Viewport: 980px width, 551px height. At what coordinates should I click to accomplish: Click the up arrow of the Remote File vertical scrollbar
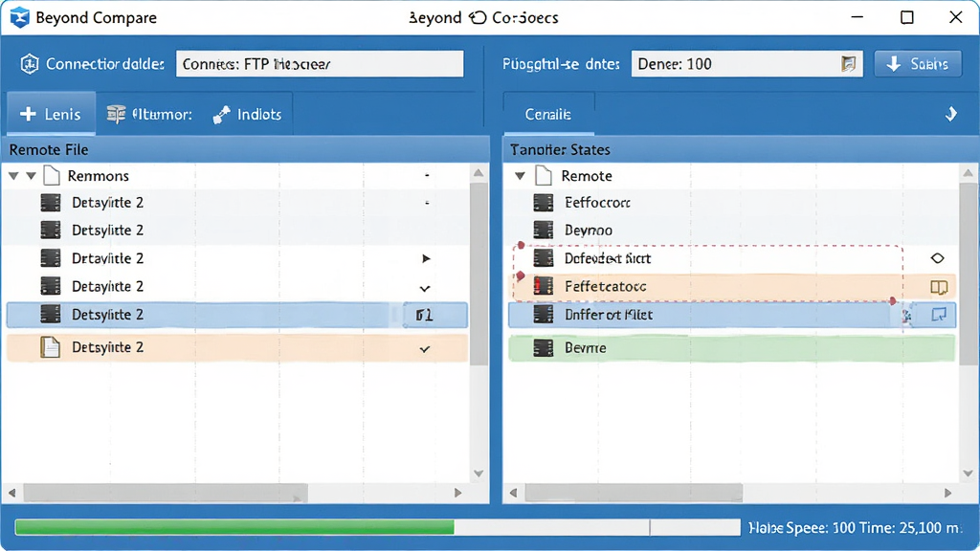(x=479, y=173)
